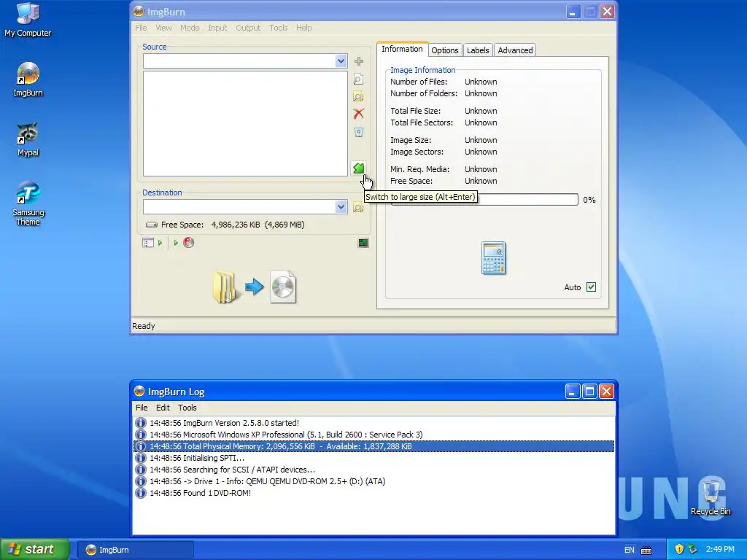Click the calculator icon in Information tab
The height and width of the screenshot is (560, 747).
pyautogui.click(x=494, y=258)
